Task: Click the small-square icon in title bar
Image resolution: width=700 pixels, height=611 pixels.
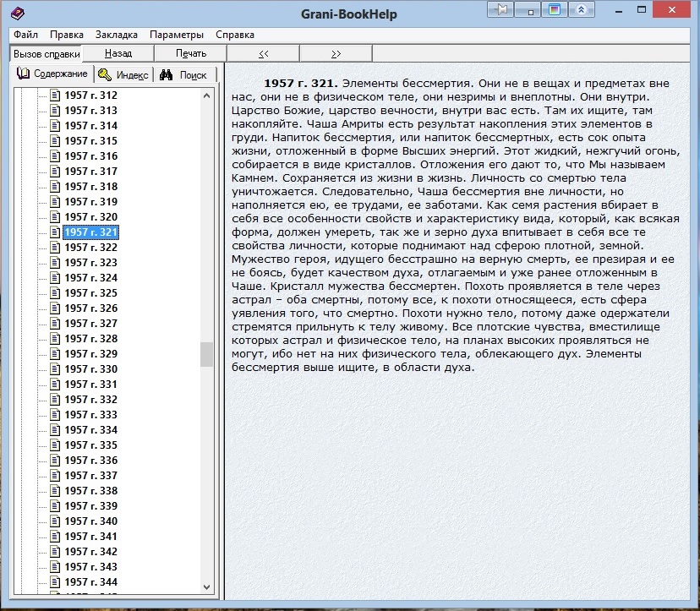Action: [528, 10]
